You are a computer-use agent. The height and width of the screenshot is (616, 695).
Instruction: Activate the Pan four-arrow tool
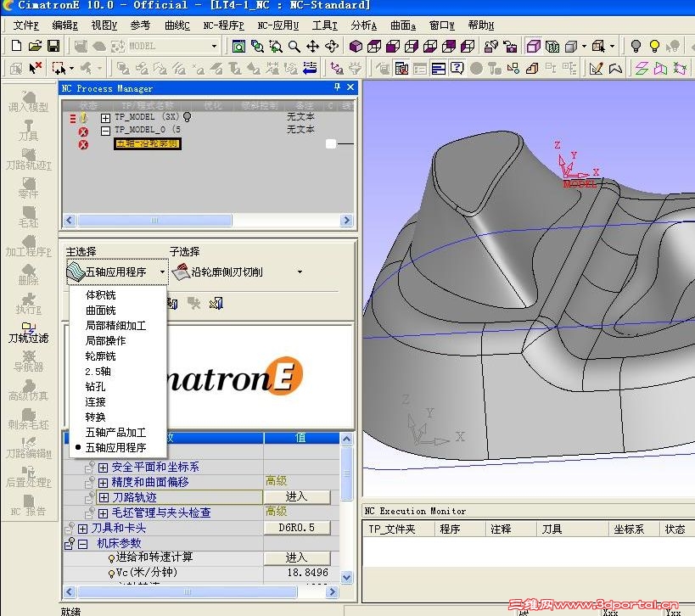click(312, 46)
